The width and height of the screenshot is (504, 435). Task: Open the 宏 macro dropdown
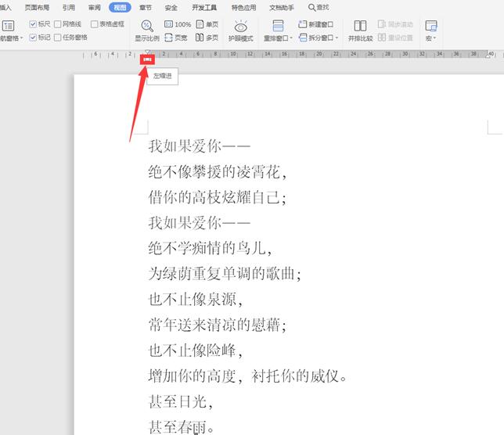(x=430, y=38)
